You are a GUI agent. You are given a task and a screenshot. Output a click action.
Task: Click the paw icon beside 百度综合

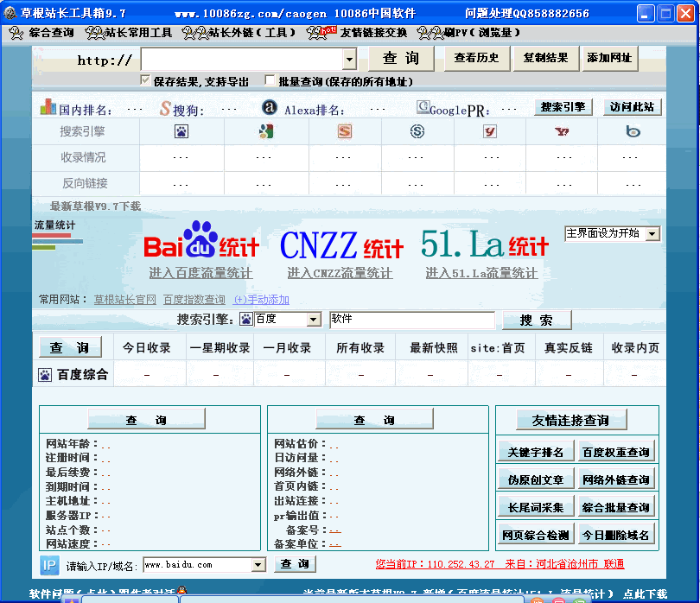[45, 375]
